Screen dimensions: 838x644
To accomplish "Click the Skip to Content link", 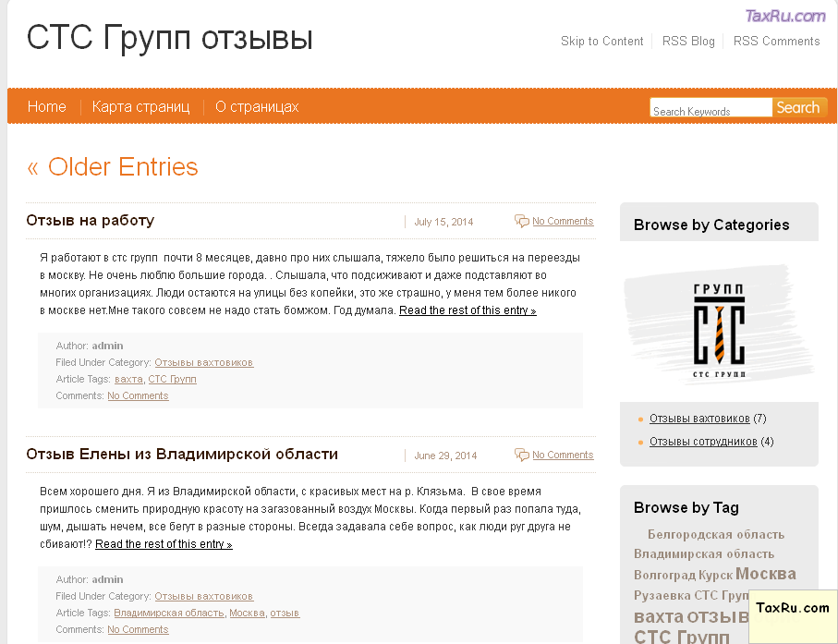I will pyautogui.click(x=601, y=42).
